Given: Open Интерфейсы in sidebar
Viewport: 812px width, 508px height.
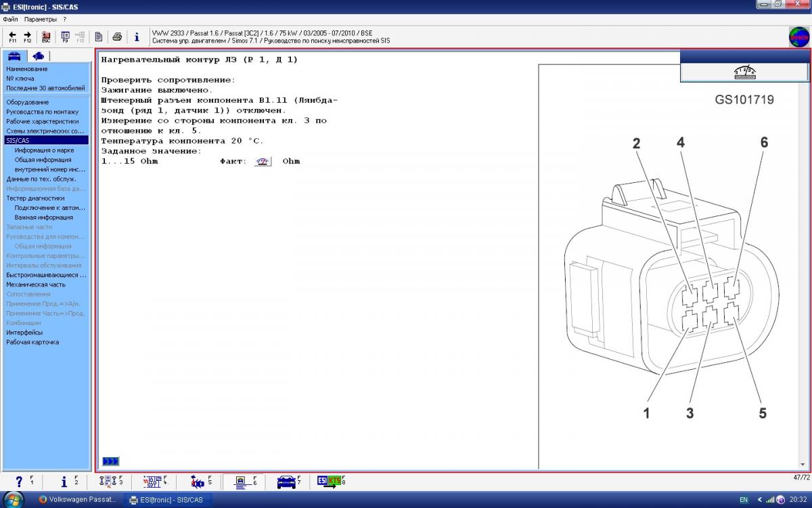Looking at the screenshot, I should 24,333.
